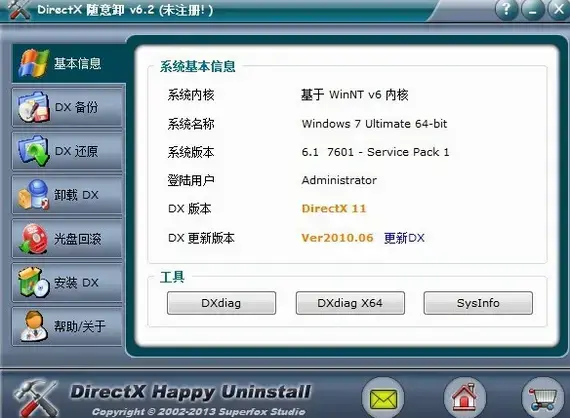The width and height of the screenshot is (570, 418).
Task: Launch the DXdiag tool
Action: click(221, 303)
